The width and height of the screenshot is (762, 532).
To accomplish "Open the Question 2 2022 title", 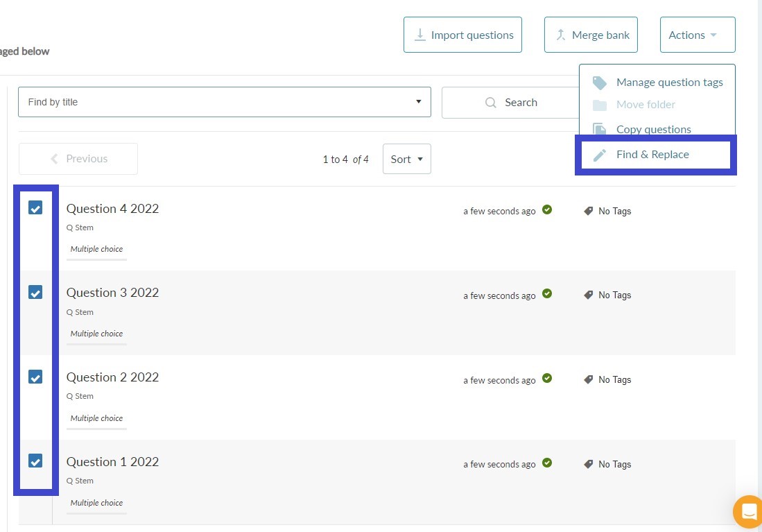I will point(112,377).
